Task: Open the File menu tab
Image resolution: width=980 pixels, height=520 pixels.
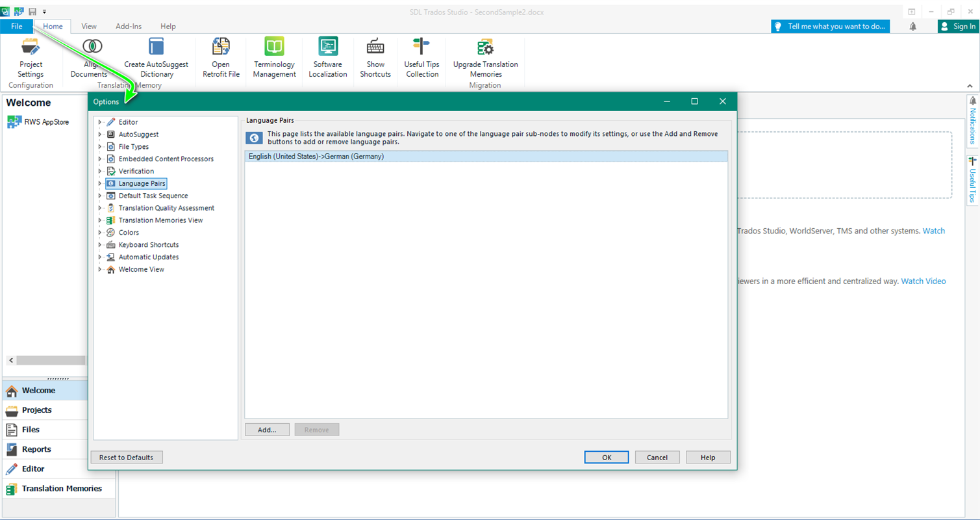Action: point(17,27)
